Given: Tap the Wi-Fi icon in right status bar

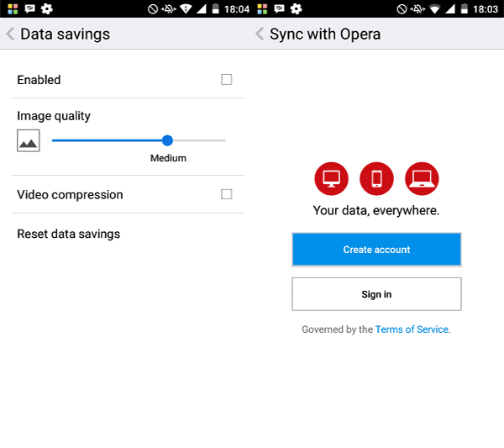Looking at the screenshot, I should pyautogui.click(x=434, y=9).
